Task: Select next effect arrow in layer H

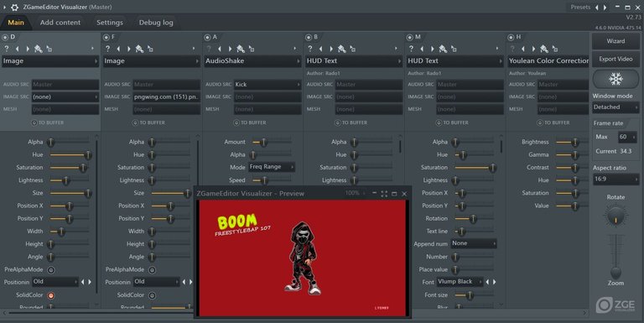Action: pos(533,49)
